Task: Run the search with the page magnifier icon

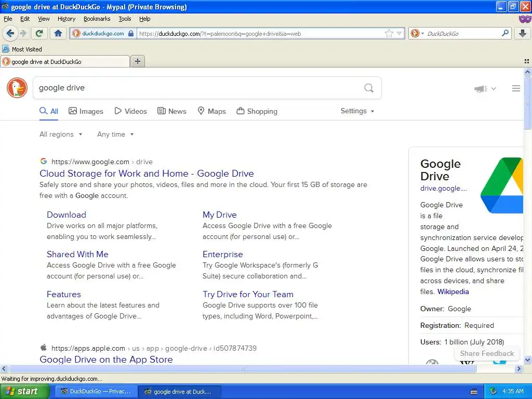Action: pos(369,88)
